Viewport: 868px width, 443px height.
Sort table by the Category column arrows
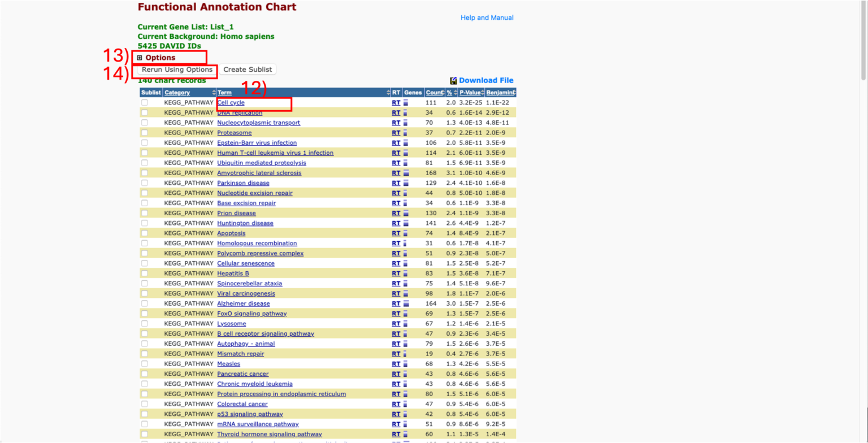(x=214, y=93)
